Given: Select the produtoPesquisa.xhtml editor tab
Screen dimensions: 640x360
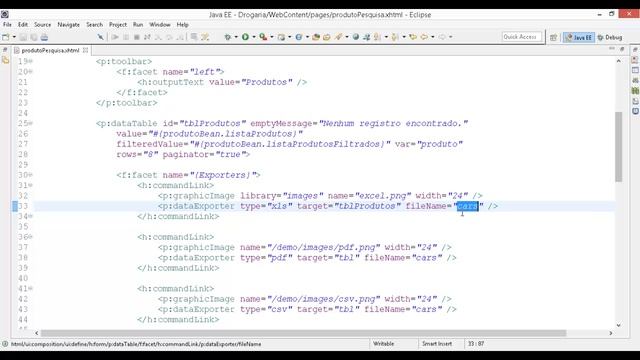Looking at the screenshot, I should point(50,50).
